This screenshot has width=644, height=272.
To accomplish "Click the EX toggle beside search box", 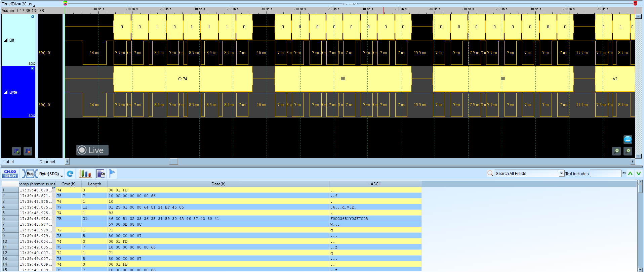I will tap(624, 173).
